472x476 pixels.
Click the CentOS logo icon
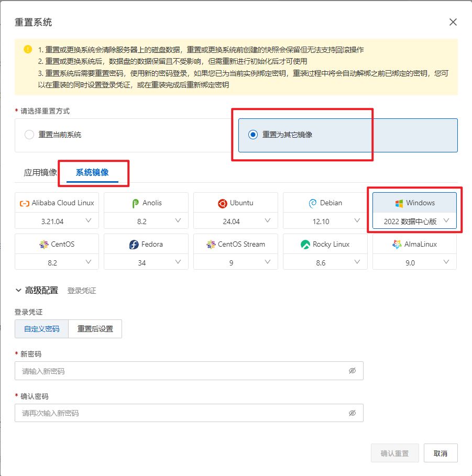point(43,245)
